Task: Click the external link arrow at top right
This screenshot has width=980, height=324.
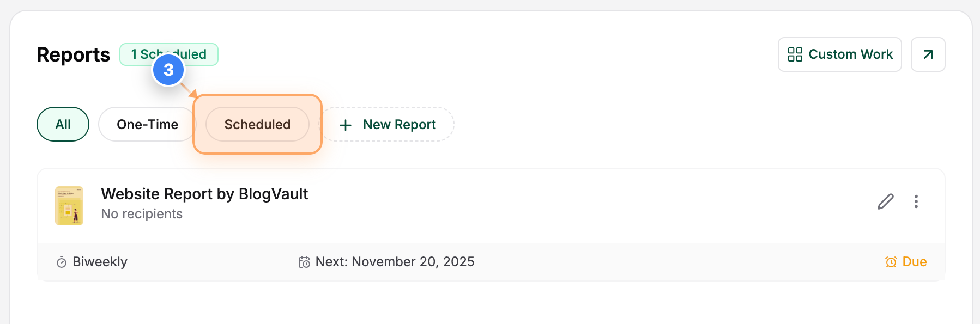Action: (928, 54)
